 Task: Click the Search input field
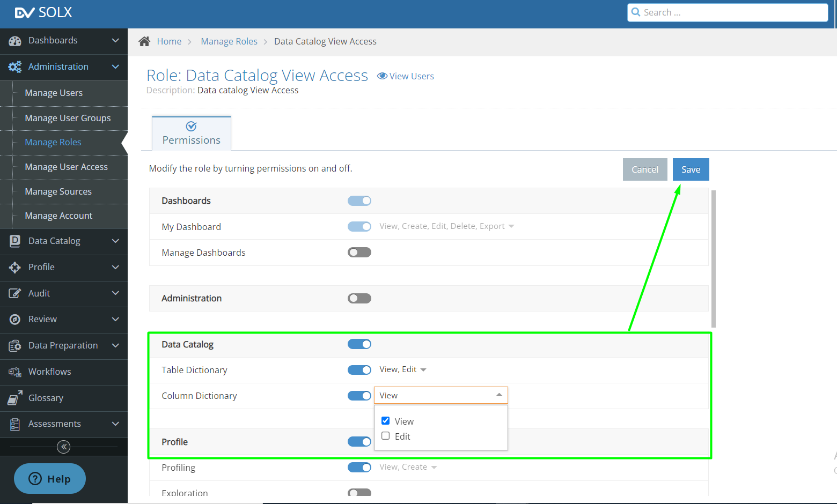728,12
